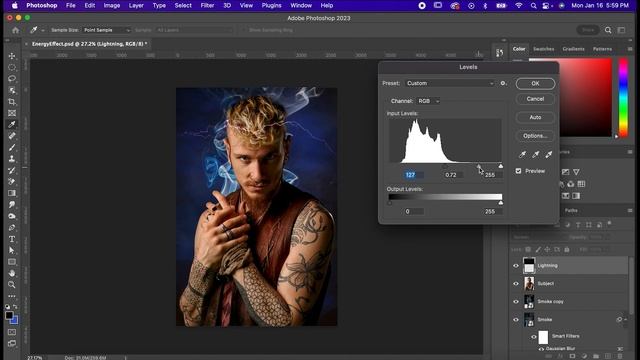Open the Layer menu
The width and height of the screenshot is (640, 360).
(x=136, y=5)
